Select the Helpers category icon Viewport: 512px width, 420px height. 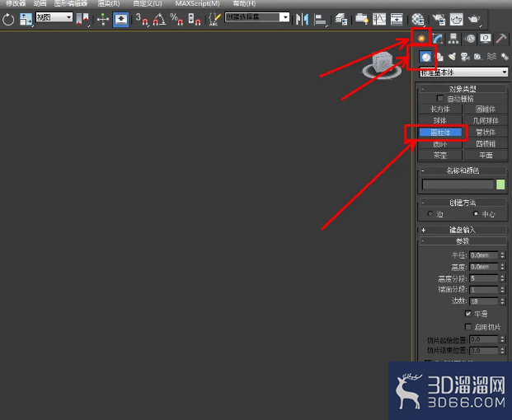click(x=477, y=57)
